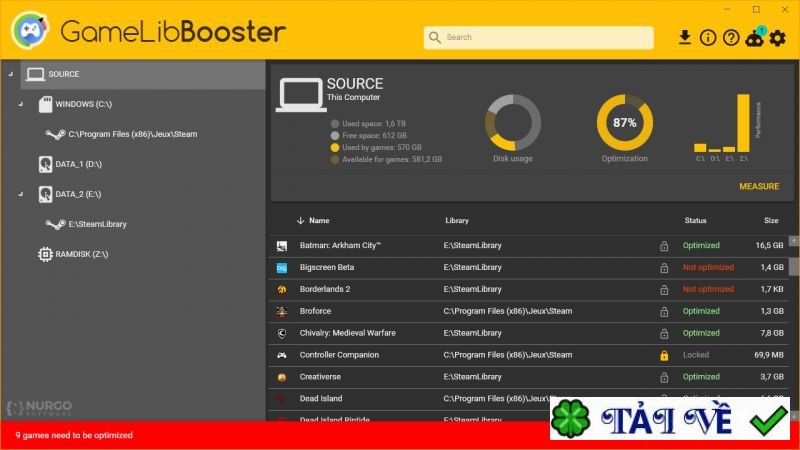Click the SD card icon for WINDOWS drive
The image size is (800, 450).
pos(45,104)
